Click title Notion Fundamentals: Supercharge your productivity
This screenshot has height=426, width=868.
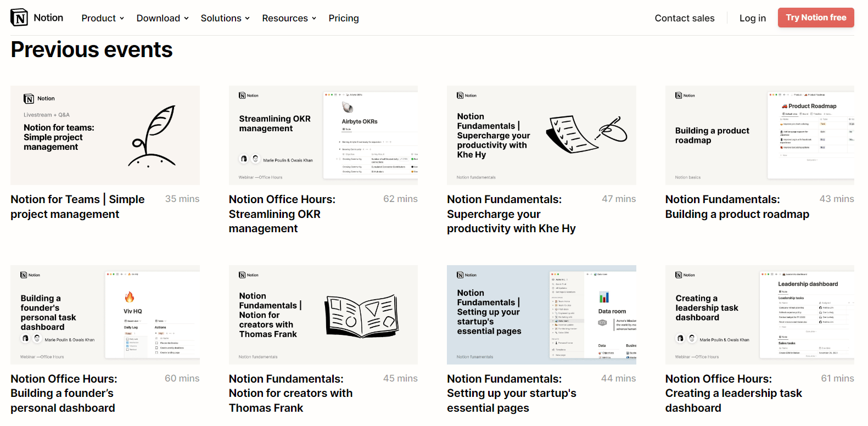(x=511, y=214)
